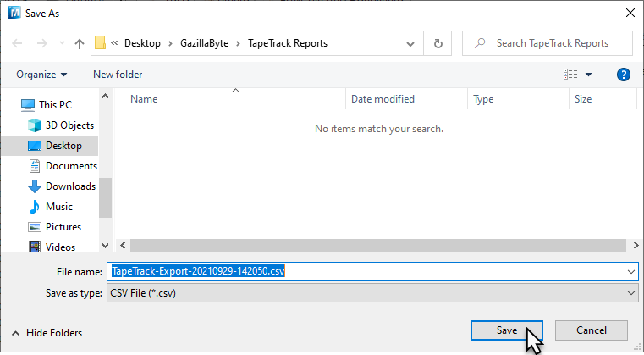Go forward using the forward arrow
The width and height of the screenshot is (644, 355).
coord(42,43)
